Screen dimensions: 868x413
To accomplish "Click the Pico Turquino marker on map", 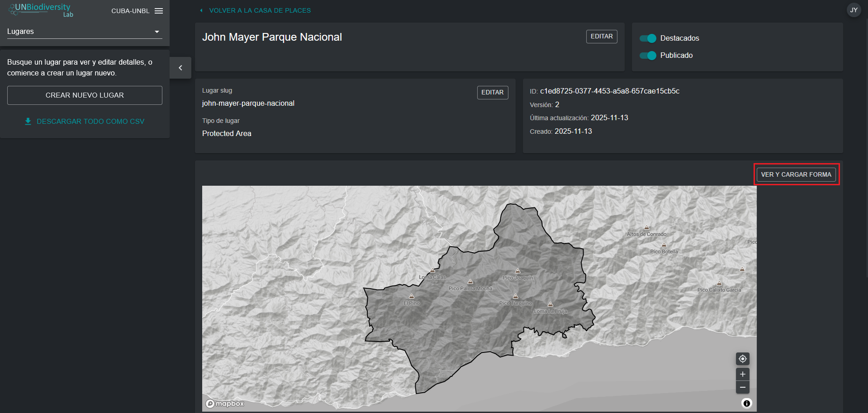I will [x=515, y=297].
